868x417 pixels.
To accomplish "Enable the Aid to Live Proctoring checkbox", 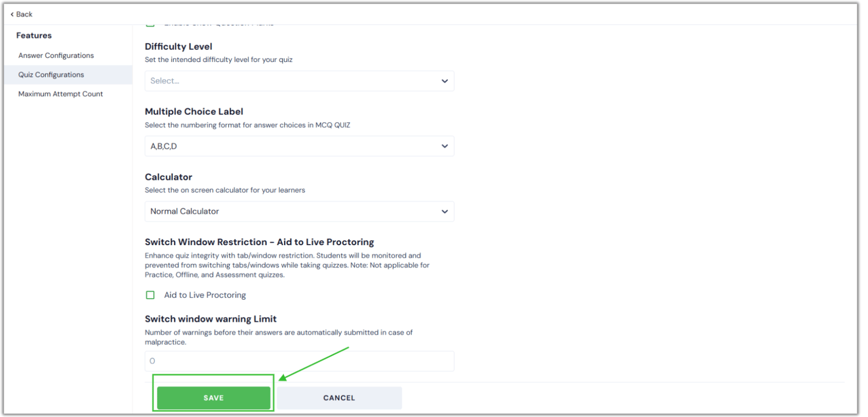I will tap(150, 295).
